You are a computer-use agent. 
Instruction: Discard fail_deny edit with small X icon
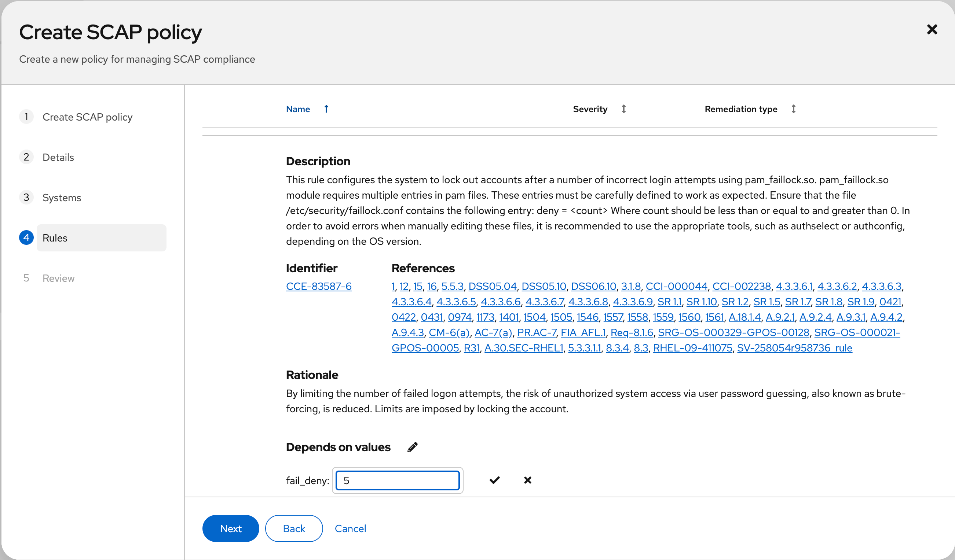[x=527, y=480]
